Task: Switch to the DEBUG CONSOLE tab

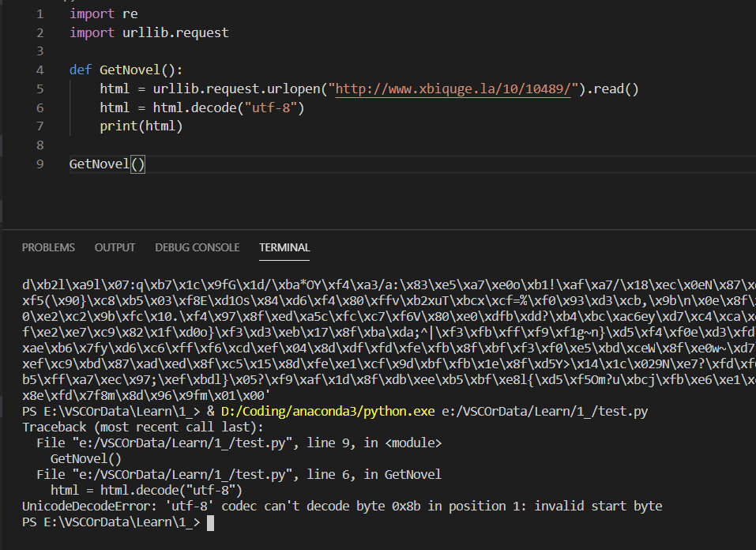Action: click(197, 247)
